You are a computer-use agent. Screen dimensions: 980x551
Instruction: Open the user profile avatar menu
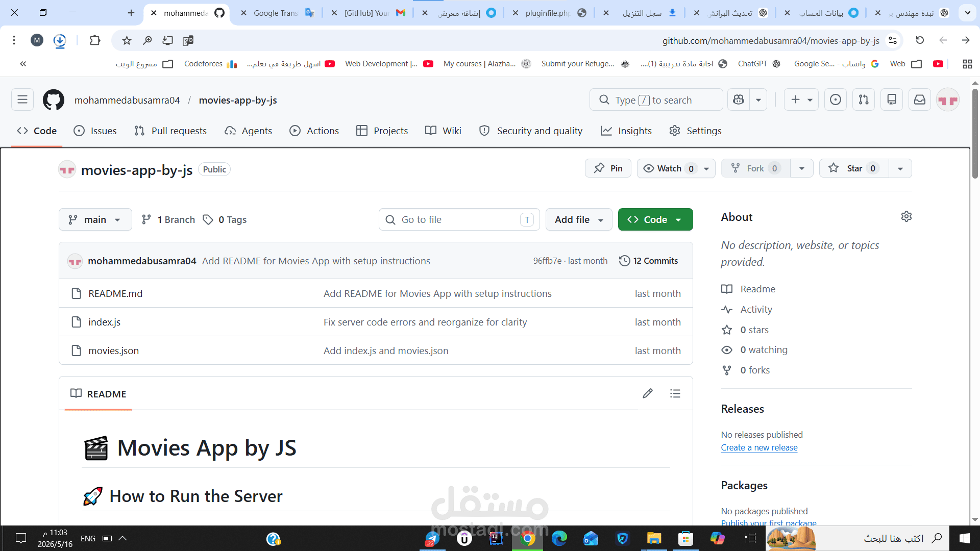tap(948, 99)
